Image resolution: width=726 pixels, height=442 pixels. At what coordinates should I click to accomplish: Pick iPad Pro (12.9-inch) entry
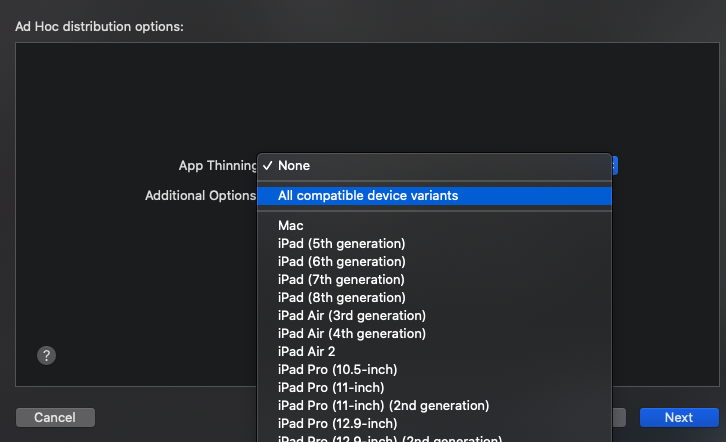point(434,424)
